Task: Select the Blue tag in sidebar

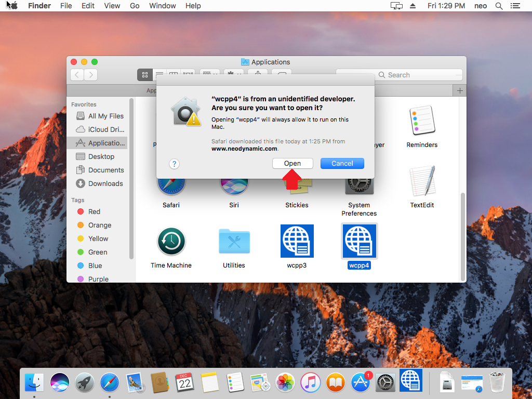Action: [x=98, y=265]
